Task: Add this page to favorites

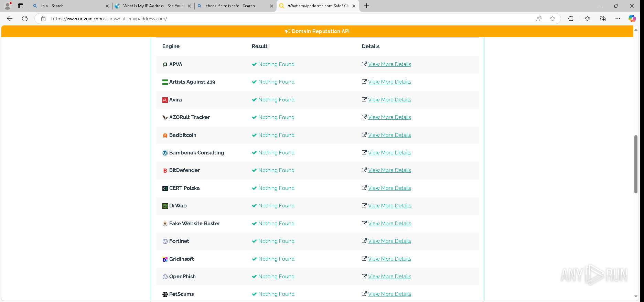Action: [x=552, y=19]
